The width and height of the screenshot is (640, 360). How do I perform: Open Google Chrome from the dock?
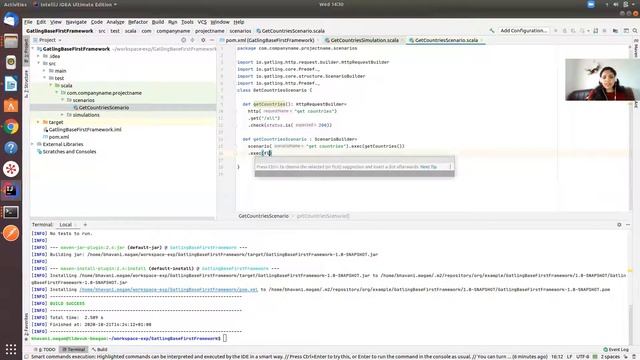click(x=11, y=127)
